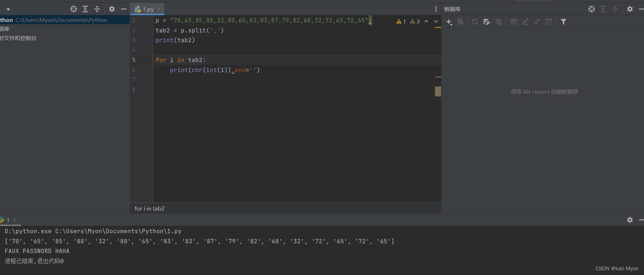Click line number 5 in gutter
Viewport: 644px width, 275px height.
click(x=134, y=60)
